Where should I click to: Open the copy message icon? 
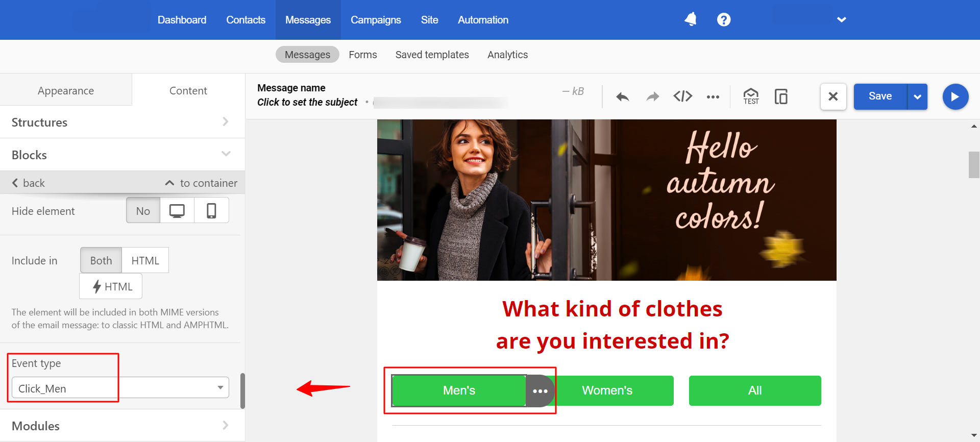coord(781,96)
